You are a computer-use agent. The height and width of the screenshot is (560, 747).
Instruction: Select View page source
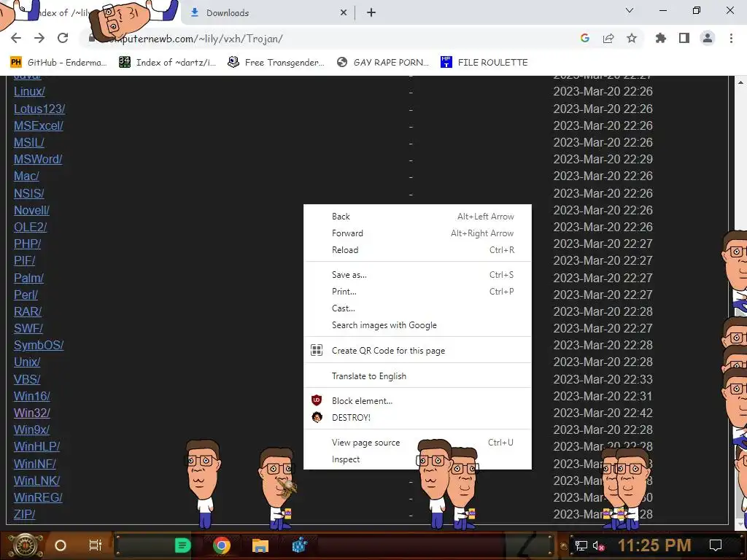click(x=417, y=443)
